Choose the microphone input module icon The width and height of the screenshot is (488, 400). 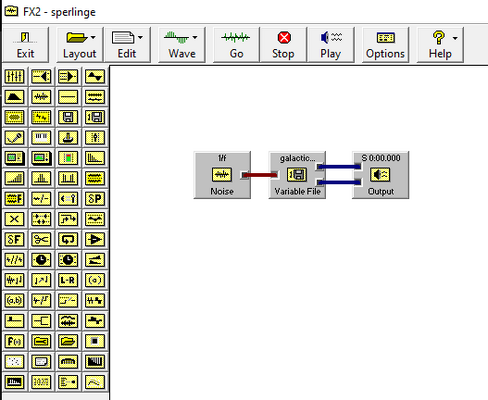pos(14,137)
